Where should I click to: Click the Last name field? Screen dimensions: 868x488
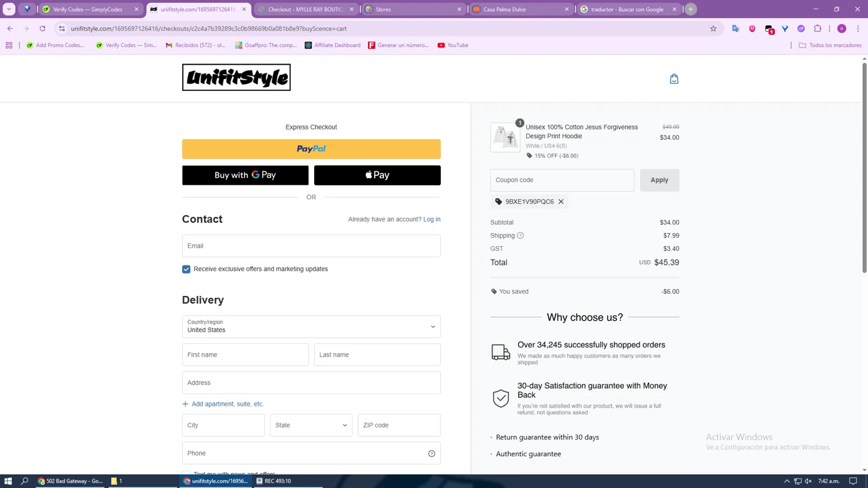pyautogui.click(x=377, y=355)
